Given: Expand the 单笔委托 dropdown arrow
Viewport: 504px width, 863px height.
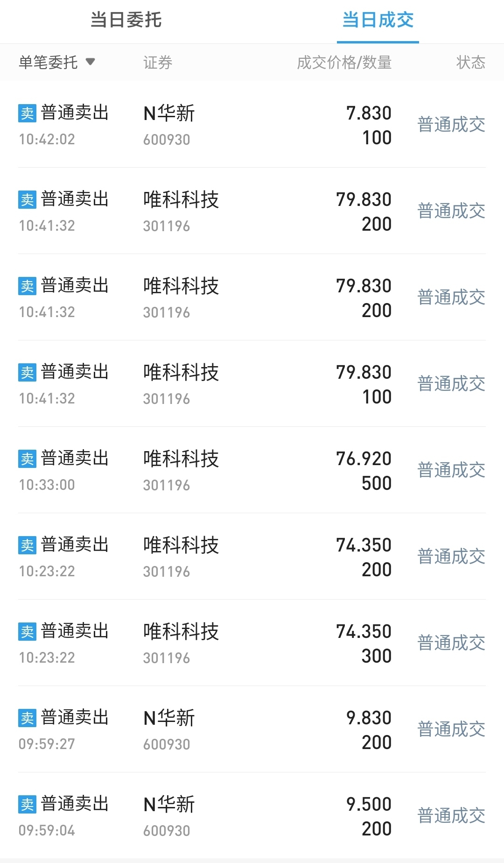Looking at the screenshot, I should [x=91, y=62].
